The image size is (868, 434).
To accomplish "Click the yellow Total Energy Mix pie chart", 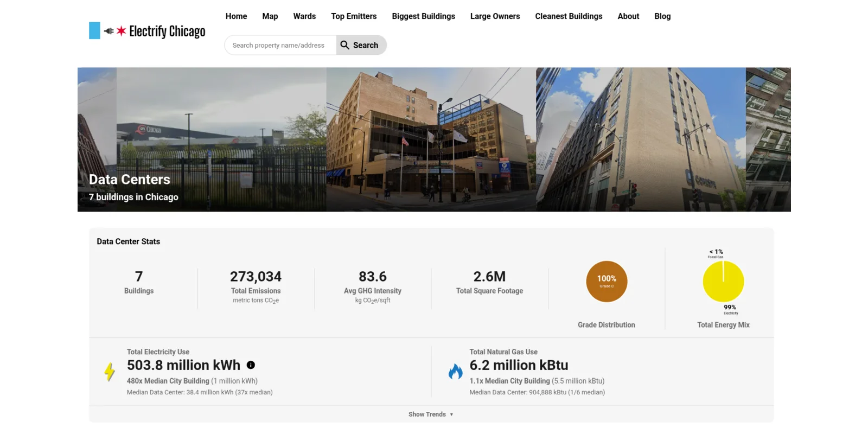I will click(x=723, y=282).
